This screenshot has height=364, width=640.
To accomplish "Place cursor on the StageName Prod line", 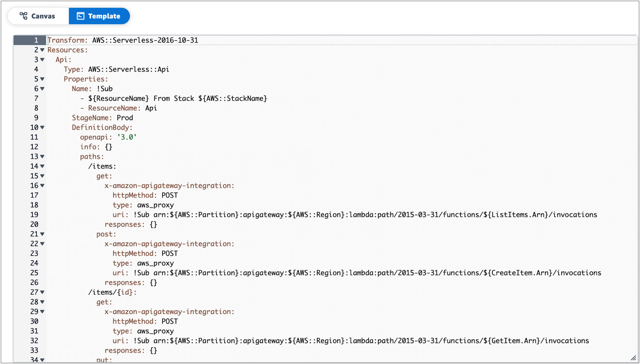I will click(102, 118).
